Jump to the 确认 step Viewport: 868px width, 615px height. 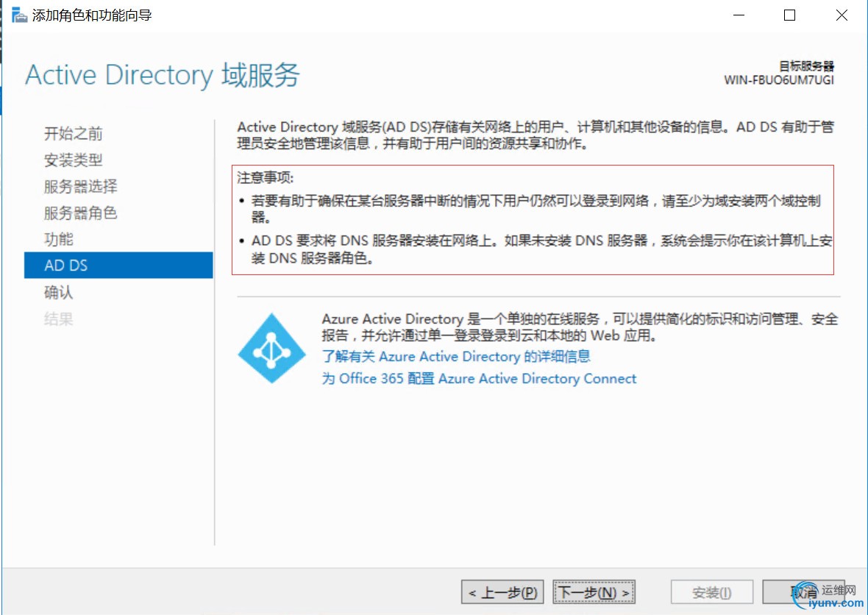tap(59, 293)
